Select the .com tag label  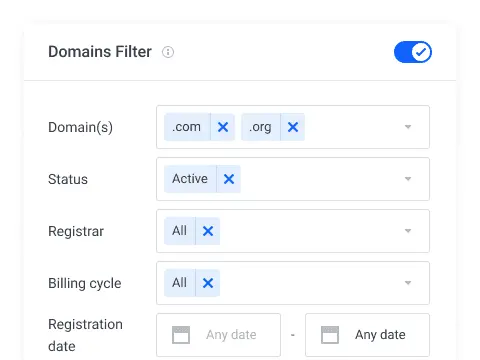coord(187,127)
